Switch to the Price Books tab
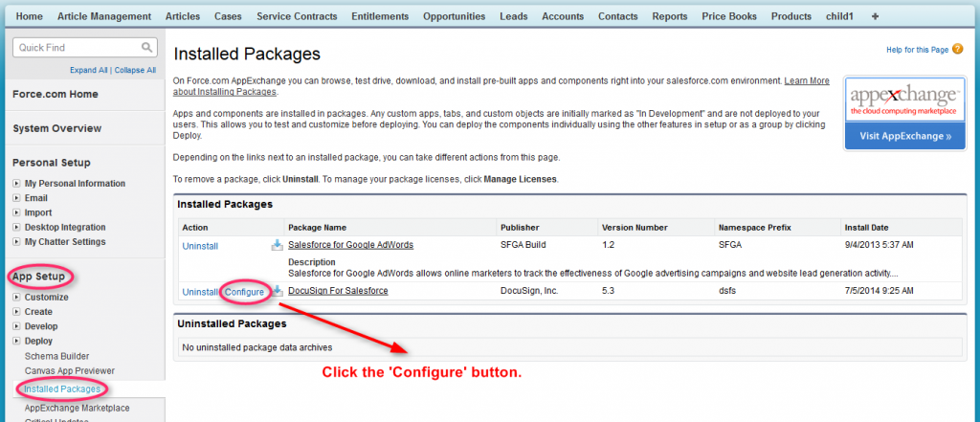 tap(729, 17)
